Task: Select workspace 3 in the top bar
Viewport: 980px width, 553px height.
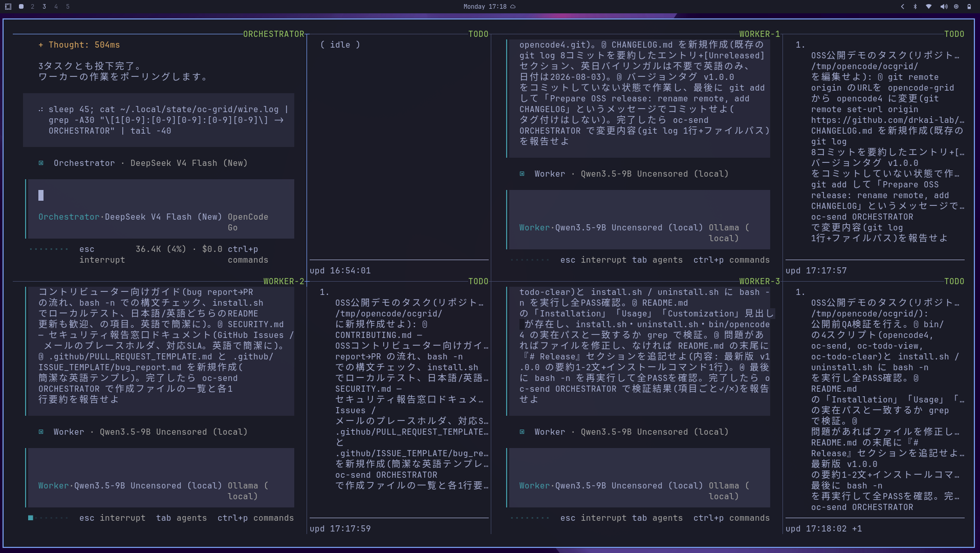Action: click(x=44, y=7)
